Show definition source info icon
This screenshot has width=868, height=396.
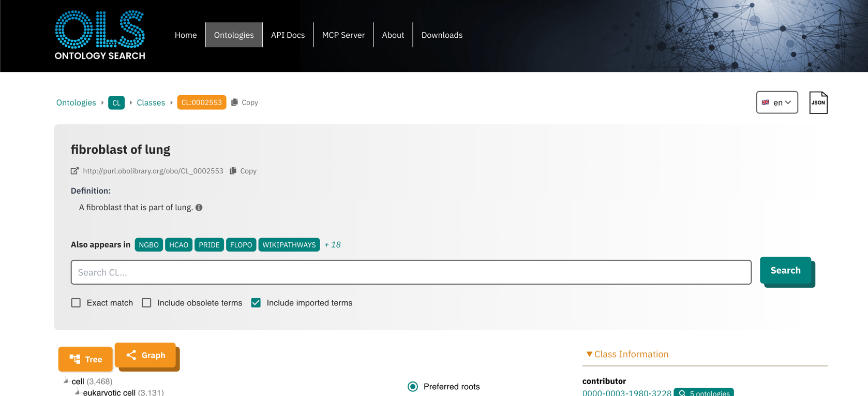tap(199, 208)
